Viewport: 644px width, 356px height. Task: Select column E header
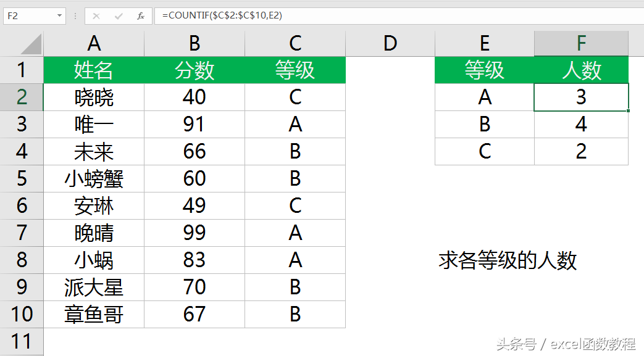(485, 44)
